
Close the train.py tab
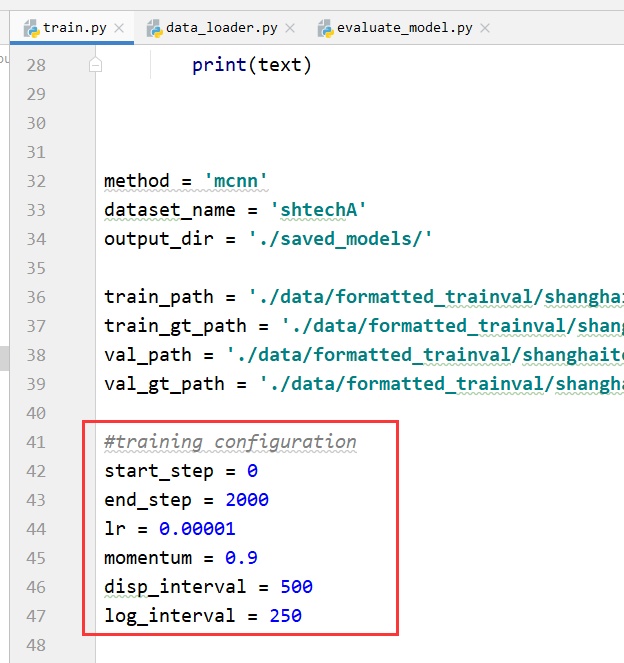[x=120, y=28]
